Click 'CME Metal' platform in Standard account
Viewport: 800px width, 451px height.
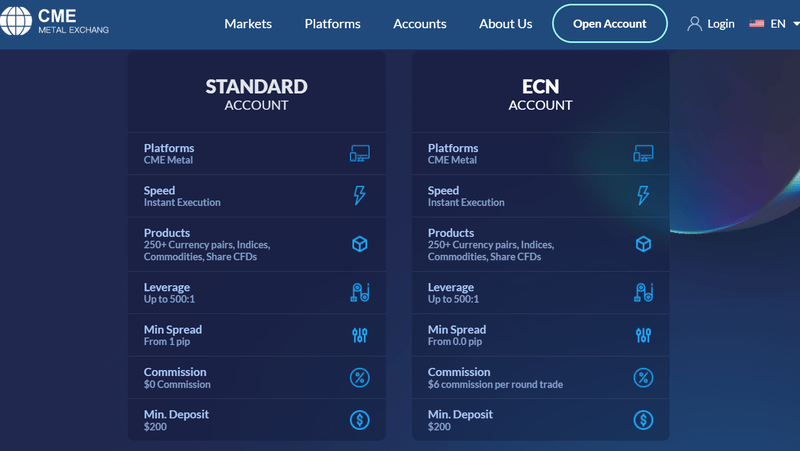168,160
